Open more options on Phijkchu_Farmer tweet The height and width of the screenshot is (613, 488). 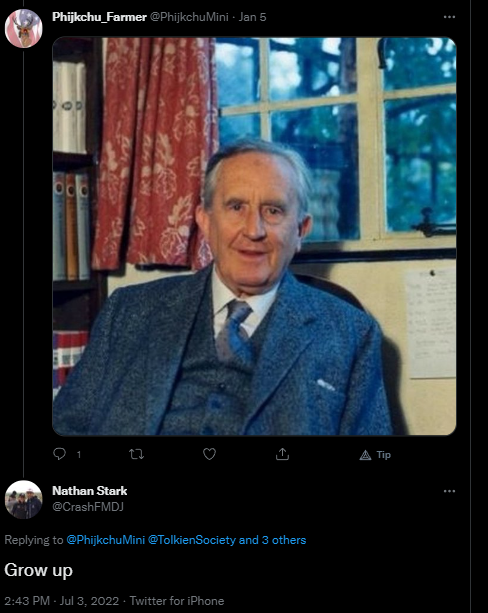[x=449, y=17]
